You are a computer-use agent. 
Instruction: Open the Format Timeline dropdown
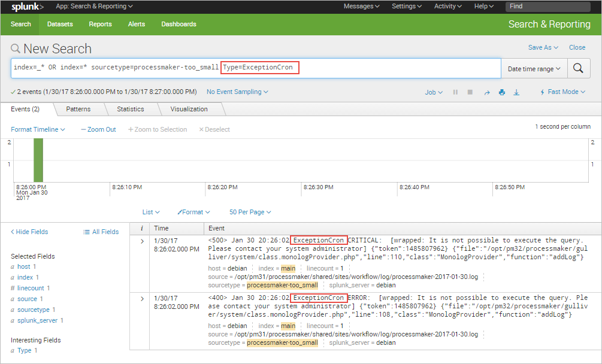point(38,129)
